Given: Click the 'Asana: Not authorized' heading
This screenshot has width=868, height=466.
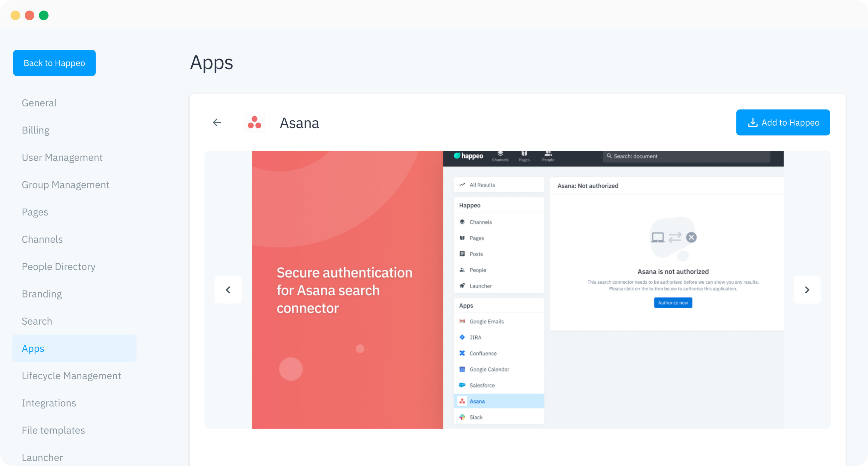Looking at the screenshot, I should (588, 186).
